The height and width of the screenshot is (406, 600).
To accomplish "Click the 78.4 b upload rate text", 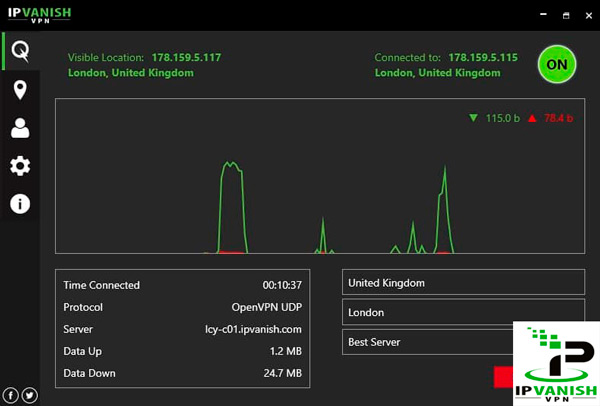I will coord(559,118).
